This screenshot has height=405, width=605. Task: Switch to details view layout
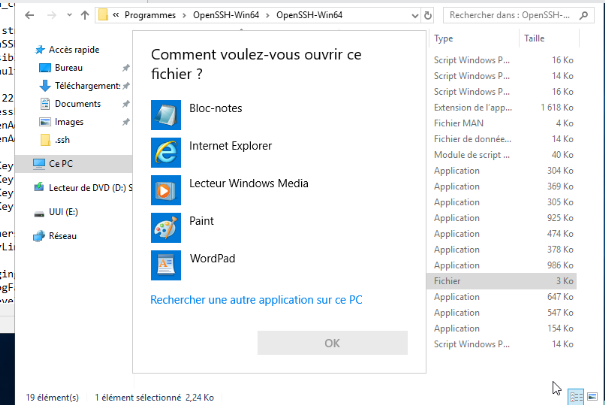tap(577, 397)
